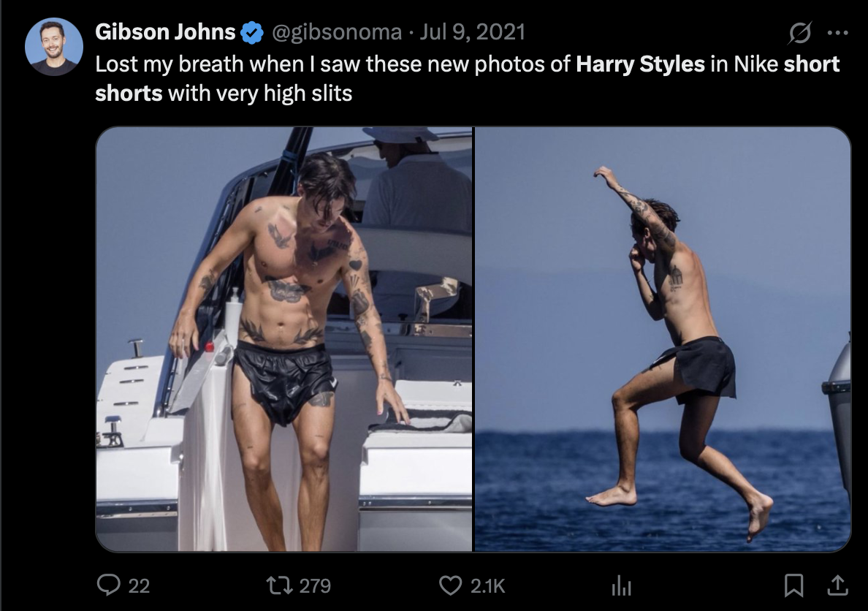
Task: Open the view analytics bar-chart icon
Action: point(620,585)
